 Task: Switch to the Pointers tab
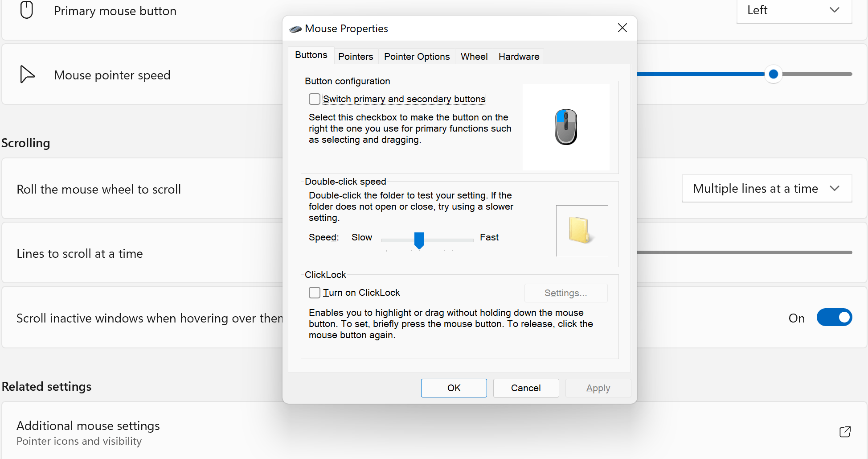point(356,56)
